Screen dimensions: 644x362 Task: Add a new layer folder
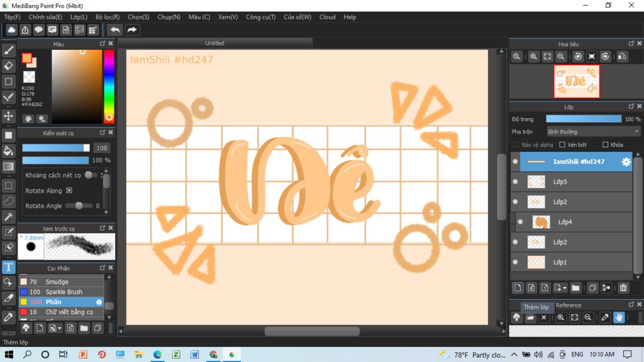click(x=575, y=288)
